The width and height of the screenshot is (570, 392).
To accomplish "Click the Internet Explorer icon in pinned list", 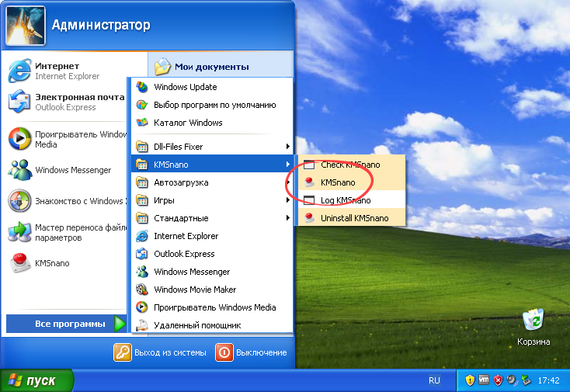I will (19, 71).
